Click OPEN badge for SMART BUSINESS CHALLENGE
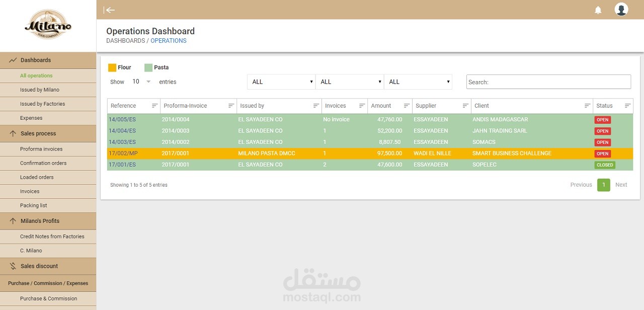Screen dimensions: 644x310 coord(603,154)
